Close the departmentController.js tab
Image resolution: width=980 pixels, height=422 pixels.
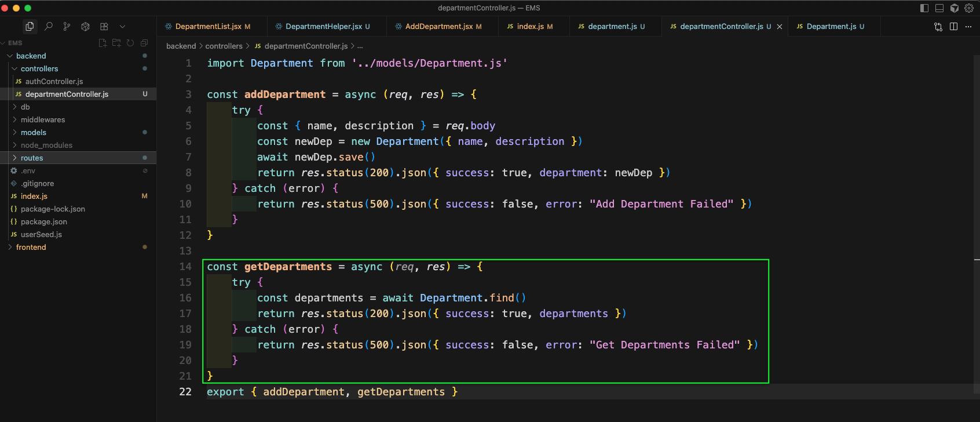point(780,27)
